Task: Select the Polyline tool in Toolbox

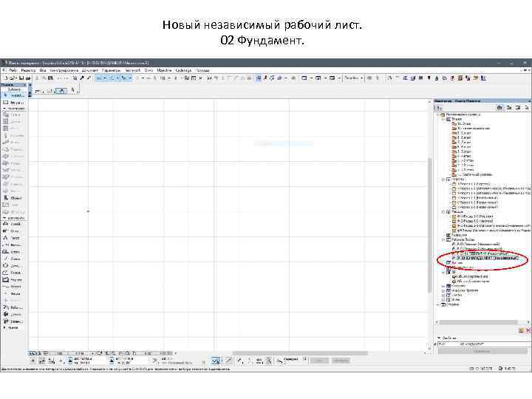Action: (x=13, y=273)
